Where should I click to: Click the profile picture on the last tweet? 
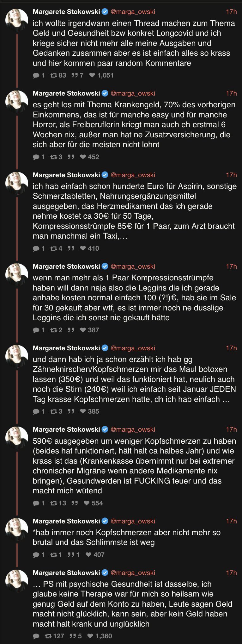(x=17, y=581)
